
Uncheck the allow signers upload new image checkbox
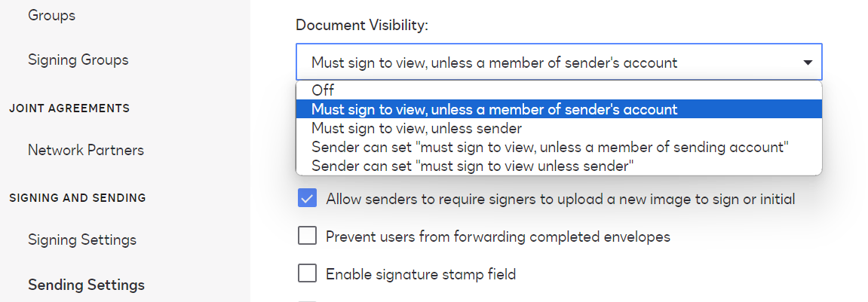[x=307, y=199]
